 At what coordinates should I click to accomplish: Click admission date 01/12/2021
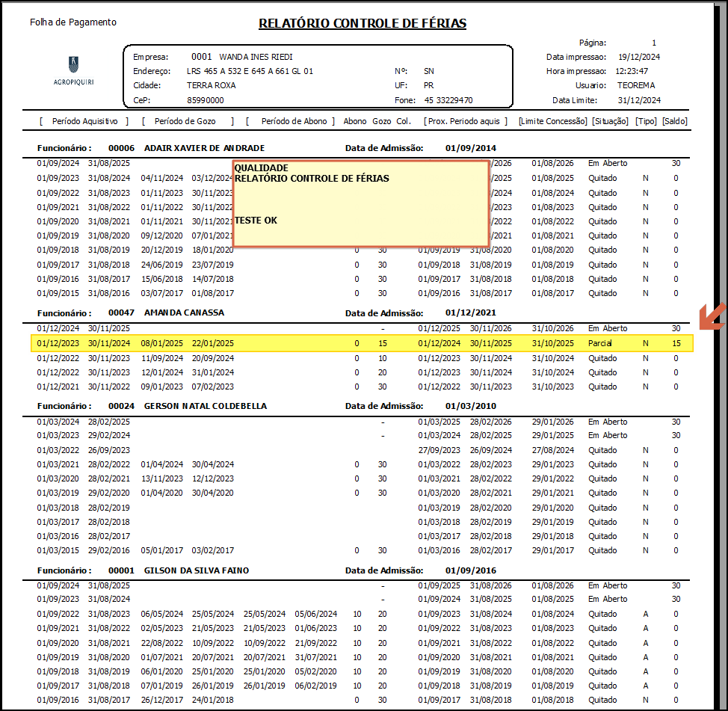click(471, 313)
